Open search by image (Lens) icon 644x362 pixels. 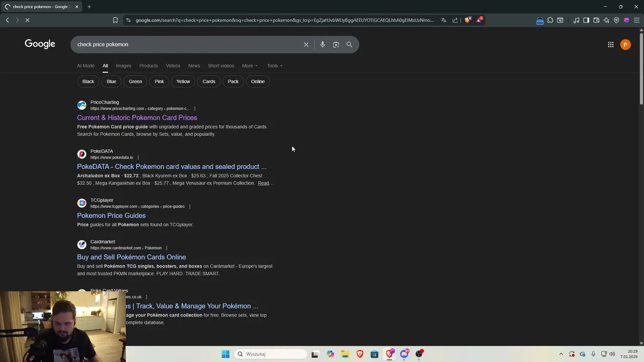pyautogui.click(x=336, y=44)
